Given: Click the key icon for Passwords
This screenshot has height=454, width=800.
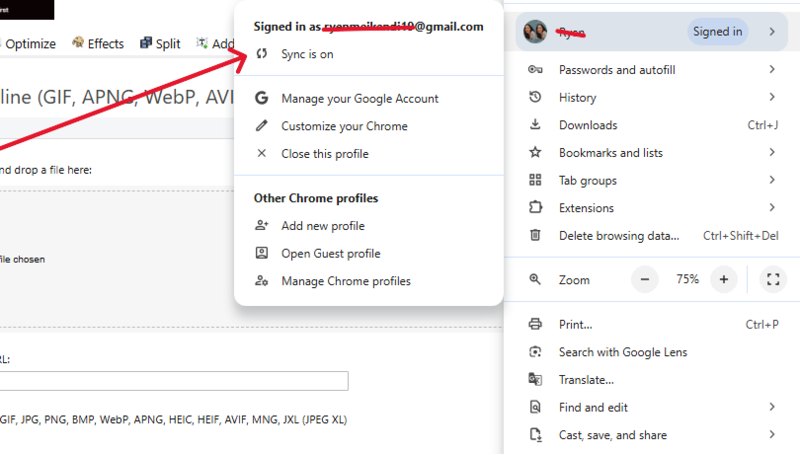Looking at the screenshot, I should tap(535, 69).
